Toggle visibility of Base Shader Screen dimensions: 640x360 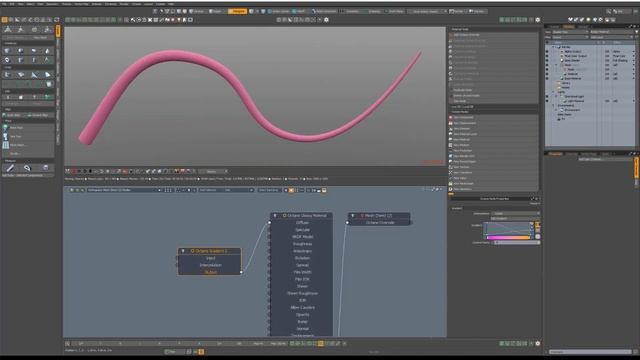point(547,60)
